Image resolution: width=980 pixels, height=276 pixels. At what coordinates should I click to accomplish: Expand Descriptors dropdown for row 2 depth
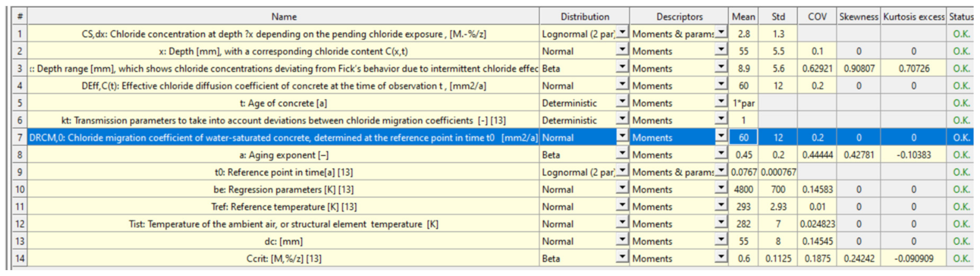[721, 51]
